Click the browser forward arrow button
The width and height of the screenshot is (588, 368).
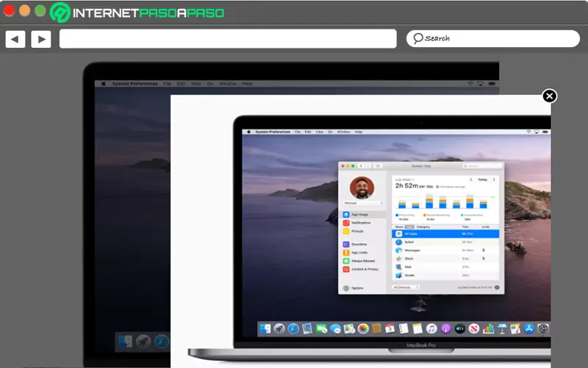coord(41,39)
